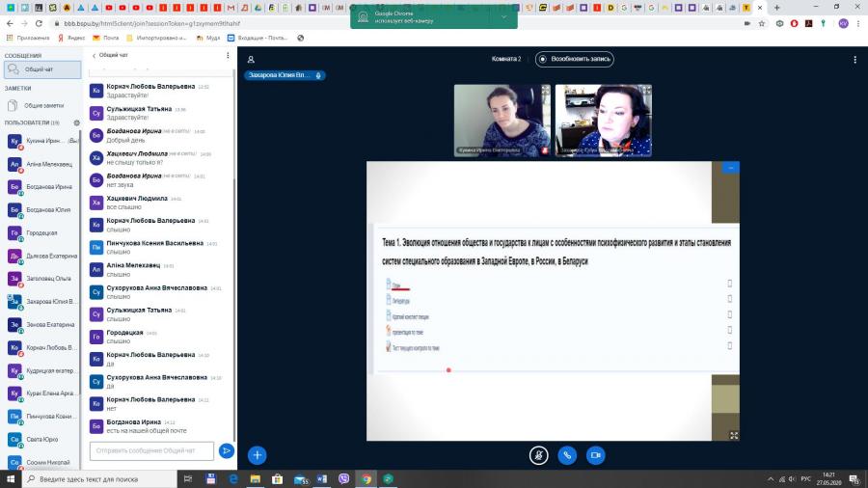Open Viber from the Windows taskbar
868x488 pixels.
(343, 478)
